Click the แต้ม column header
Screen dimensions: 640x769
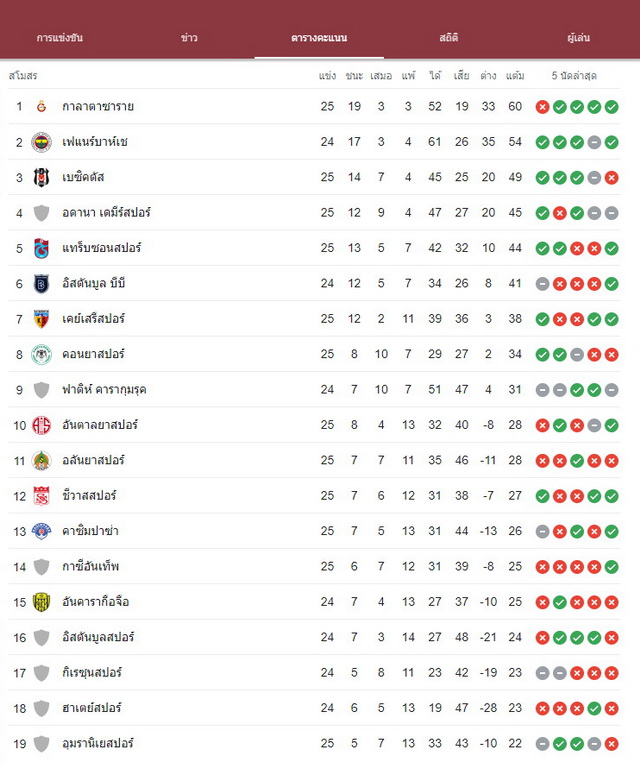[515, 76]
